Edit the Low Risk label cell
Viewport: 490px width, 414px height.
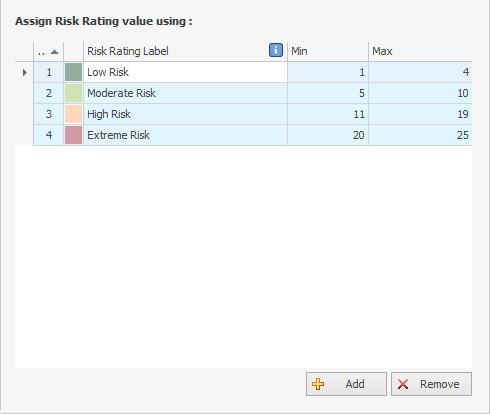[x=185, y=72]
